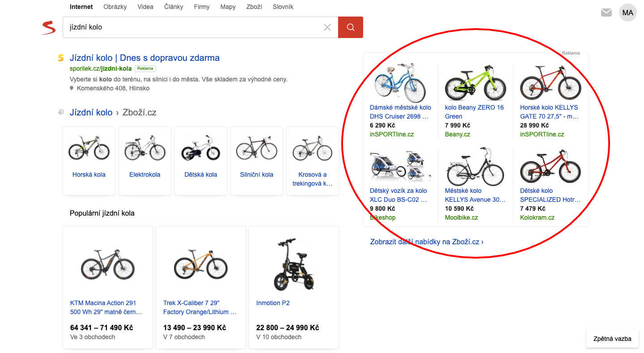Select the Elektrokola category image
The image size is (644, 353).
coord(145,148)
